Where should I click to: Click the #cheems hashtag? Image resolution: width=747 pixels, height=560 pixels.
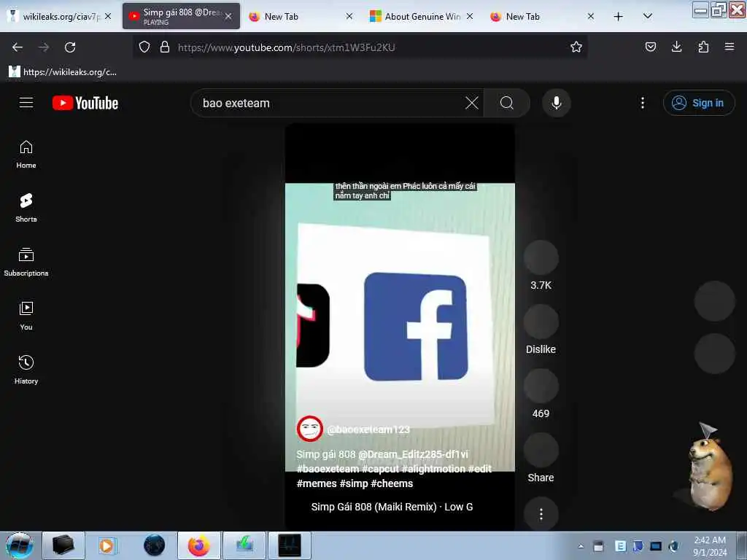pos(392,483)
